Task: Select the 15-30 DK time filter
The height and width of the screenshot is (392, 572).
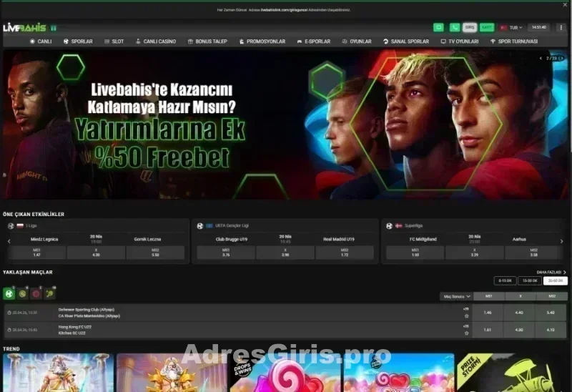Action: coord(530,280)
